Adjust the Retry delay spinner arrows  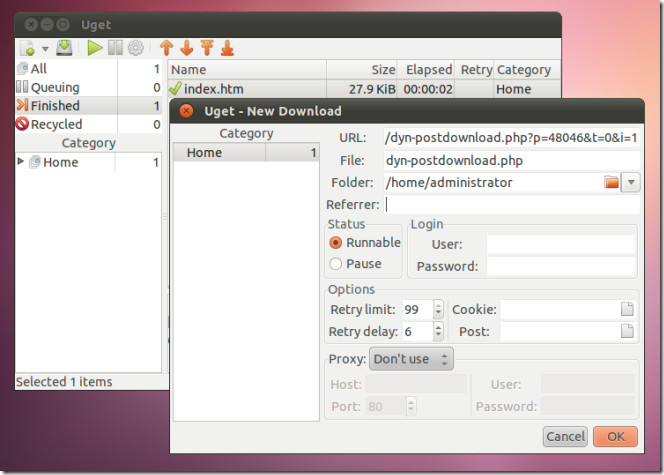438,331
